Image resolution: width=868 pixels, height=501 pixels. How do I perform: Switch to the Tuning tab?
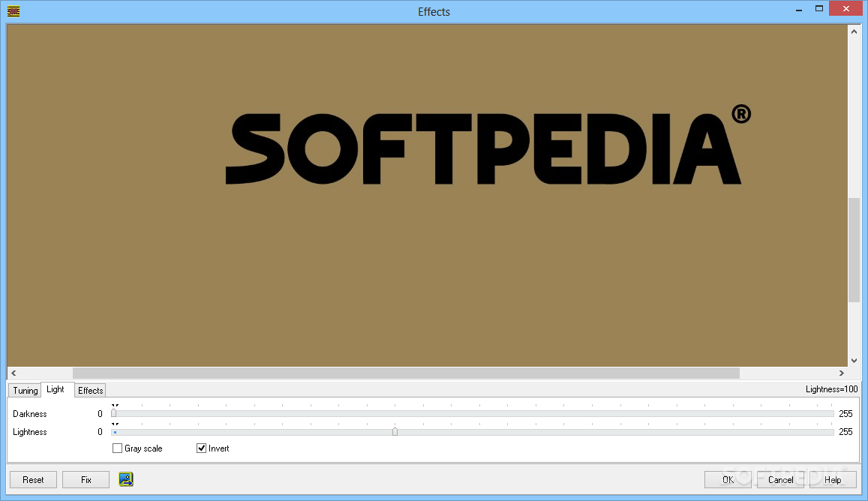pos(26,390)
